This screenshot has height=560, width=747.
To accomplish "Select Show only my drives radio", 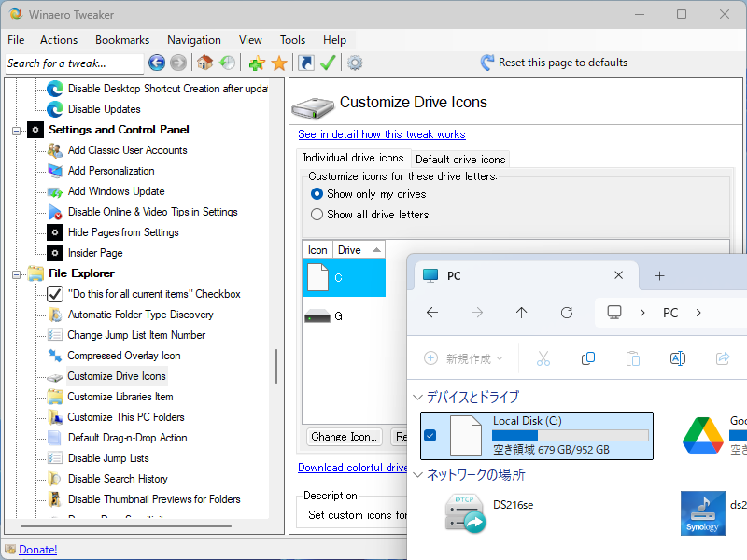I will tap(317, 194).
